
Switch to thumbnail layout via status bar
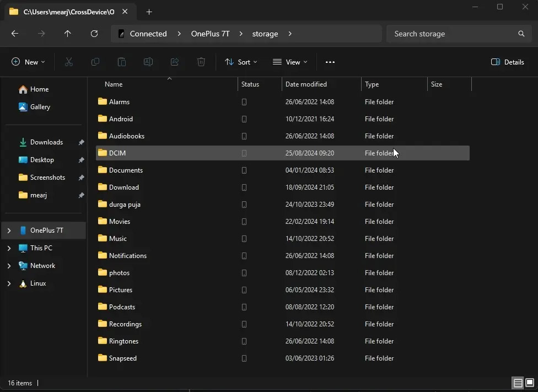[x=530, y=383]
